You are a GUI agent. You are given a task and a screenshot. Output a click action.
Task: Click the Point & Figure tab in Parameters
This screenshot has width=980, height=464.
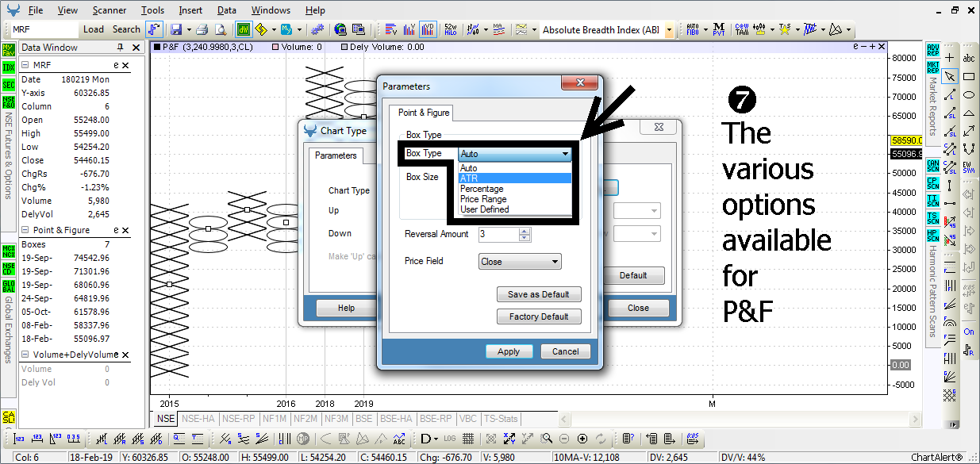[x=424, y=113]
